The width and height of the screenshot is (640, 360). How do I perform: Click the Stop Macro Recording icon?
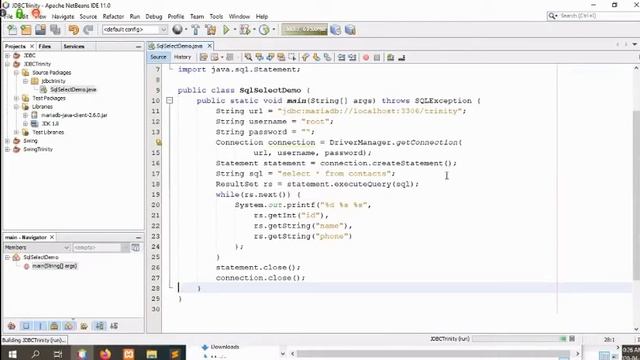[377, 58]
